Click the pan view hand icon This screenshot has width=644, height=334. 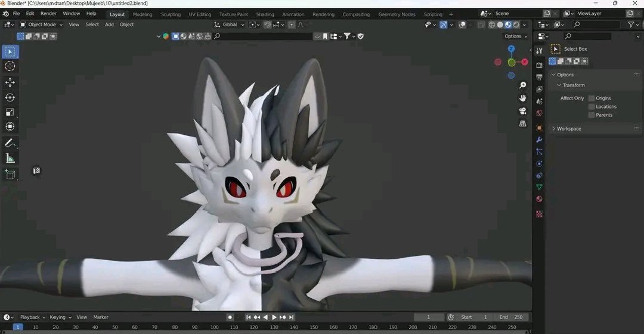pyautogui.click(x=522, y=98)
